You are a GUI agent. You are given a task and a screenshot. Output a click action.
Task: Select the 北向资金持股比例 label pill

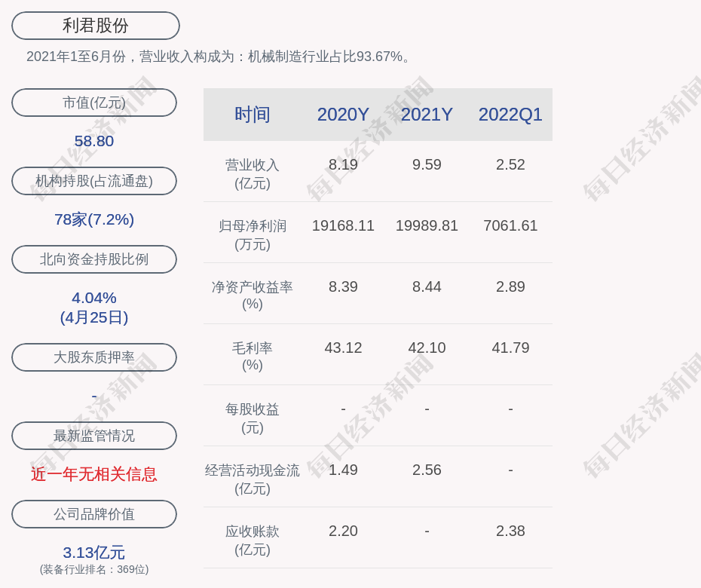[94, 259]
